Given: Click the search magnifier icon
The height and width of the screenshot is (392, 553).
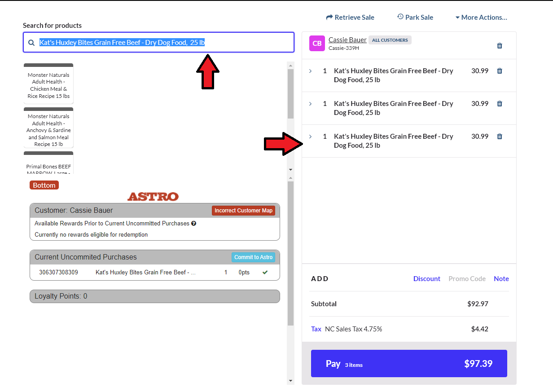Looking at the screenshot, I should click(31, 43).
